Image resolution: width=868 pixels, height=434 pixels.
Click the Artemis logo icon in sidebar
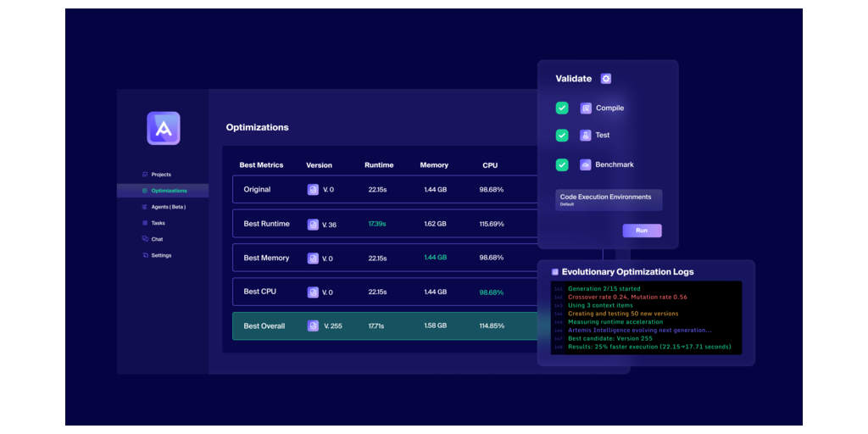pyautogui.click(x=163, y=128)
